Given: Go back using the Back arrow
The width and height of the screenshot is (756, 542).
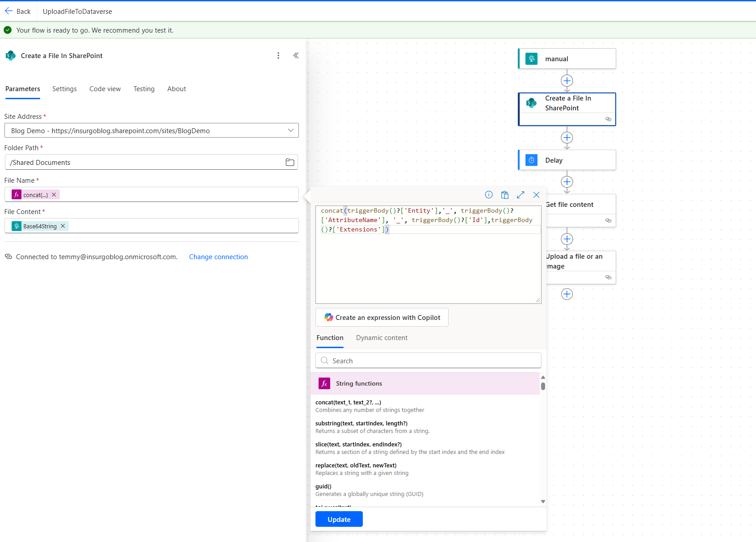Looking at the screenshot, I should 17,11.
